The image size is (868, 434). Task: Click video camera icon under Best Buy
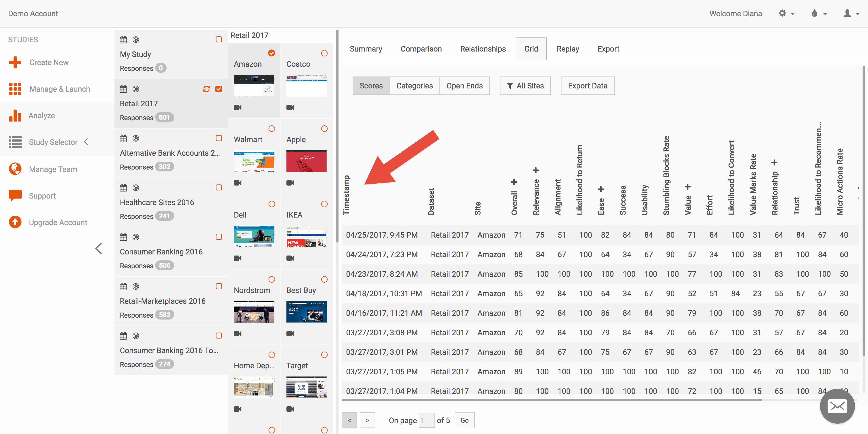click(x=290, y=334)
